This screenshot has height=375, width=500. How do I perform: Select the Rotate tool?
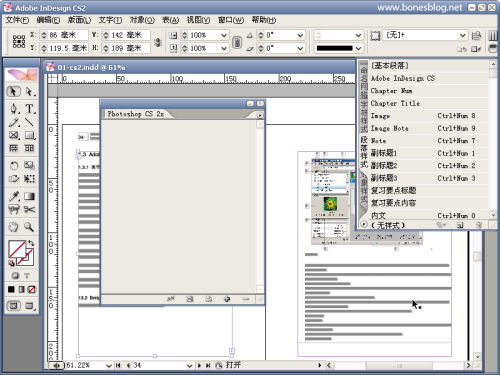(x=13, y=166)
